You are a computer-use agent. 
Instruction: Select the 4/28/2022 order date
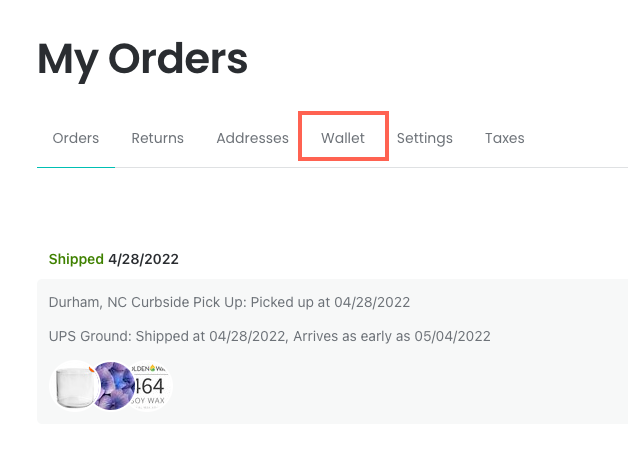click(143, 259)
